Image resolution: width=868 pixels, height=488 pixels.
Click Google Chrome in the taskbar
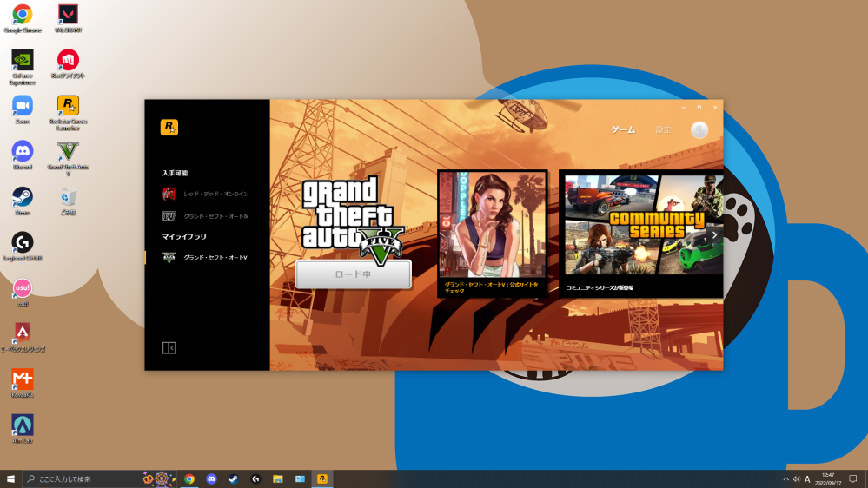point(189,478)
